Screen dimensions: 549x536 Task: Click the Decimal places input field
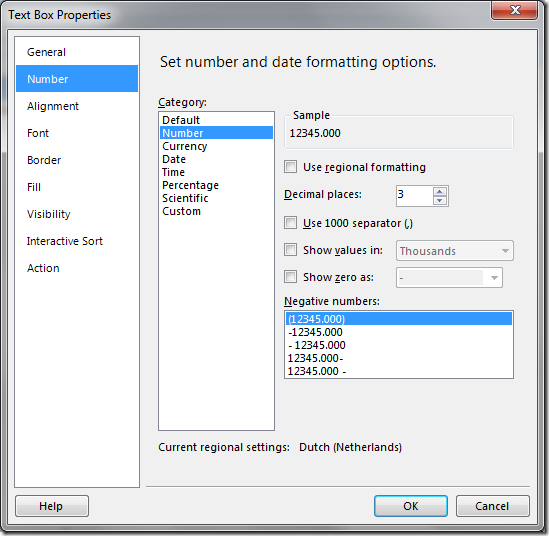pos(415,196)
